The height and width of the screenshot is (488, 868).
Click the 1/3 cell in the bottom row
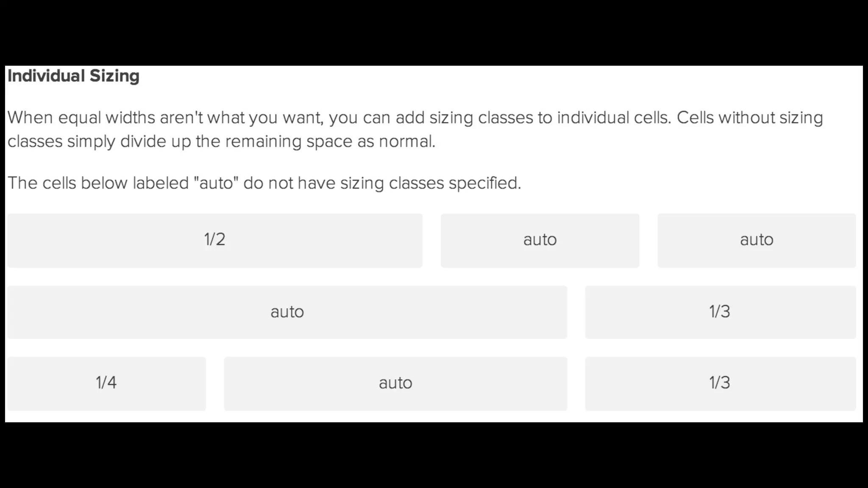click(720, 383)
